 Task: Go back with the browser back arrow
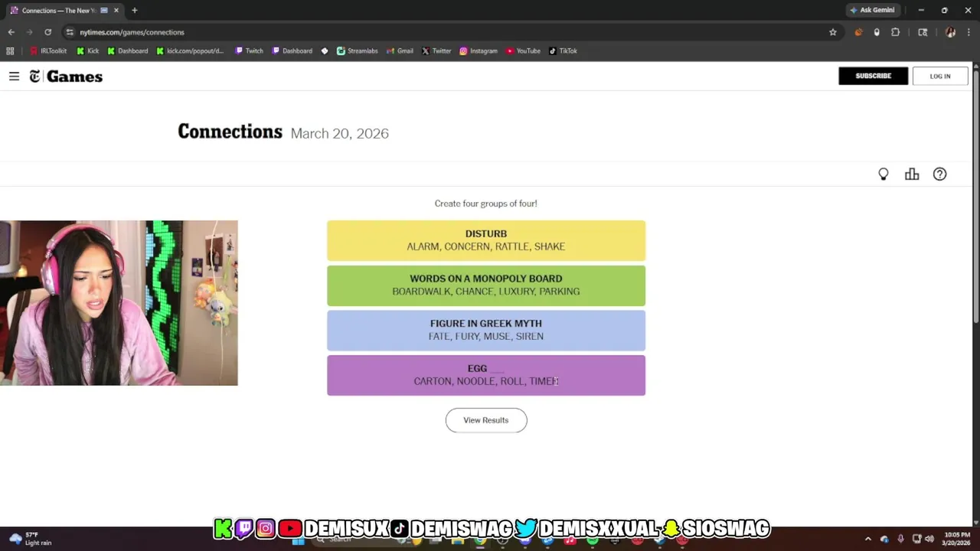[x=11, y=32]
